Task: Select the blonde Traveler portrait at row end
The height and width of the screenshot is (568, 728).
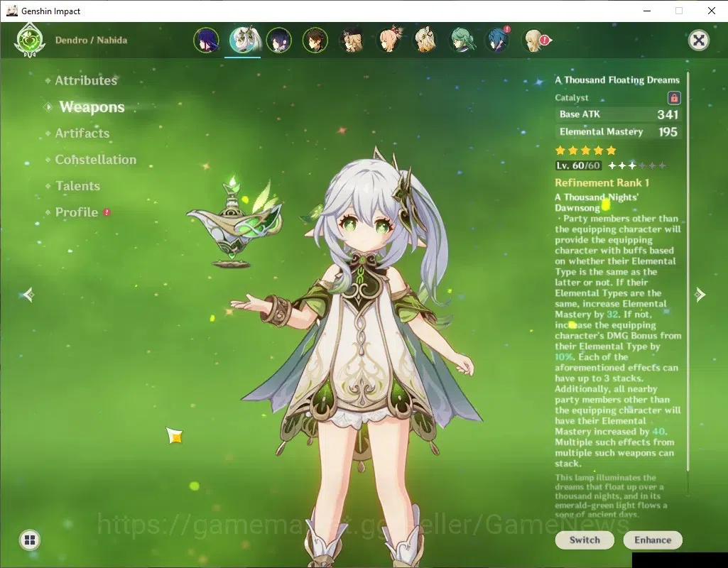Action: (x=535, y=40)
